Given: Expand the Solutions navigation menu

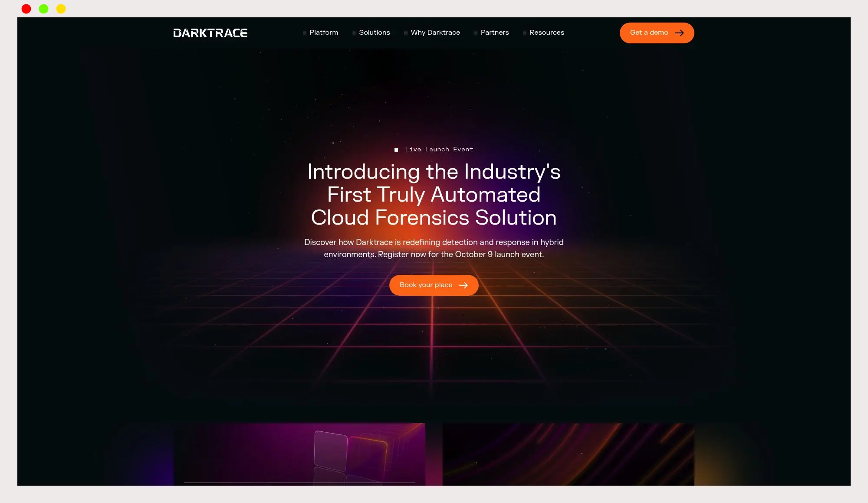Looking at the screenshot, I should coord(374,33).
